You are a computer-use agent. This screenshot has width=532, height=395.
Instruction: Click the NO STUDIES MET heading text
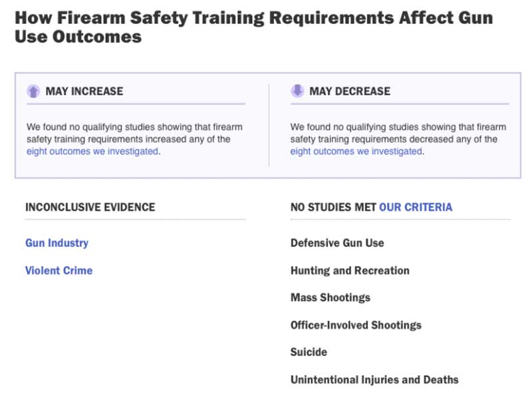pos(333,207)
